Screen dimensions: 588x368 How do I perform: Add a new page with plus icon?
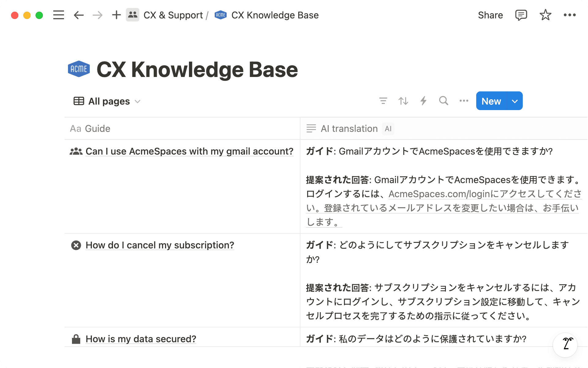116,15
